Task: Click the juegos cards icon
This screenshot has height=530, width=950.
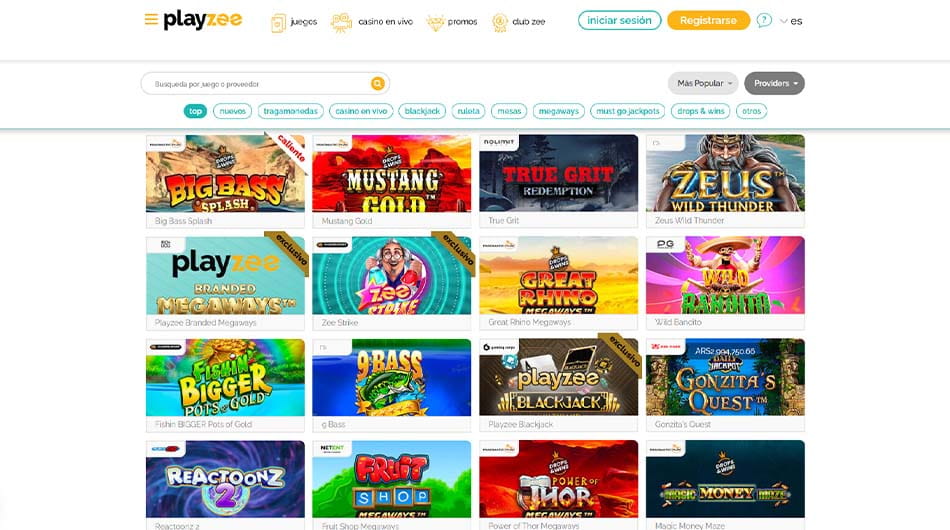Action: (278, 22)
